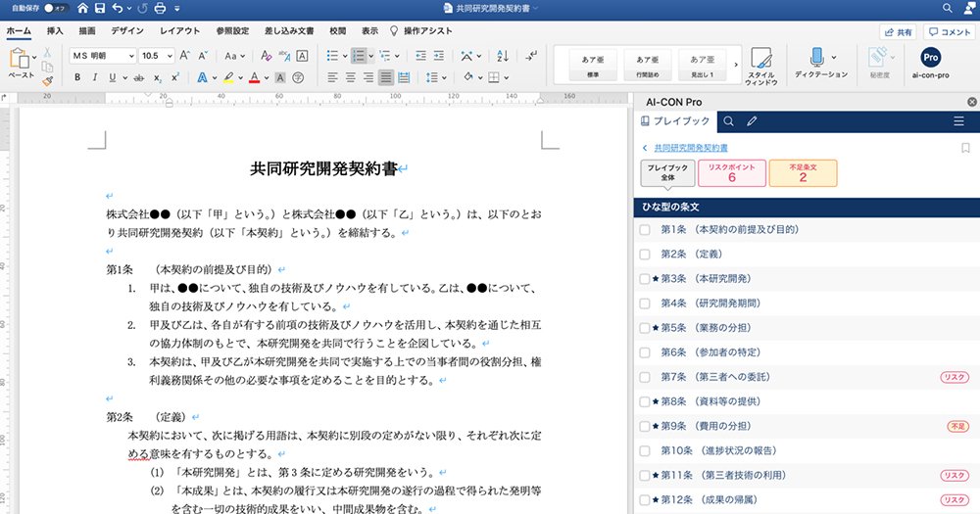Open the change case Aa dropdown

[x=235, y=56]
